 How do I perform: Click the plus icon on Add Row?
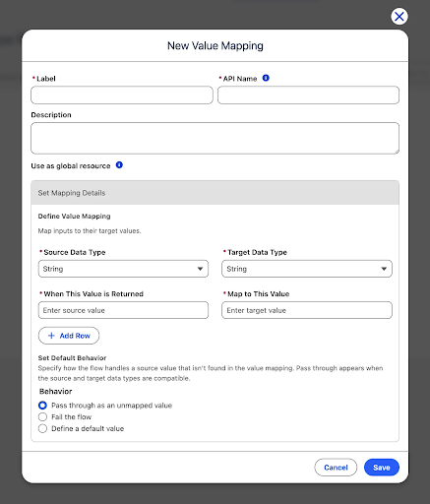point(51,336)
